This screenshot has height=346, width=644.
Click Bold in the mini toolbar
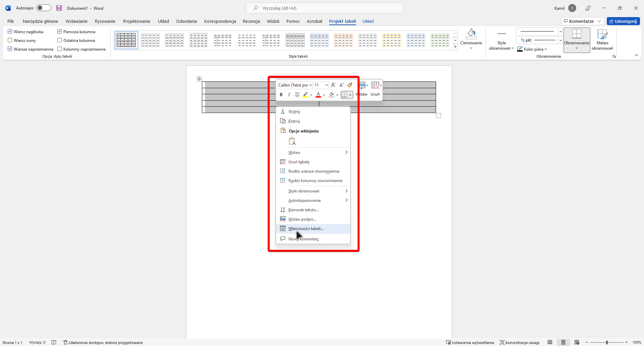pos(281,95)
